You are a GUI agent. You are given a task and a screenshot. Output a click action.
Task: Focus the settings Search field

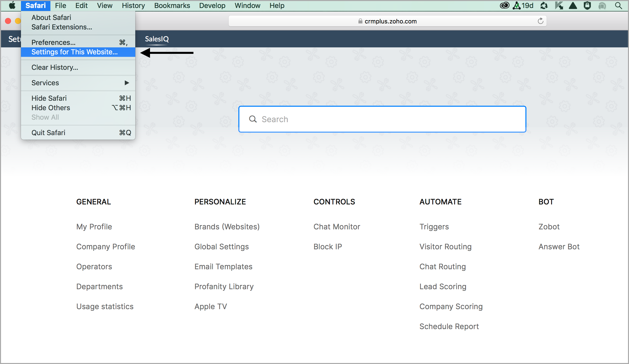pyautogui.click(x=382, y=119)
